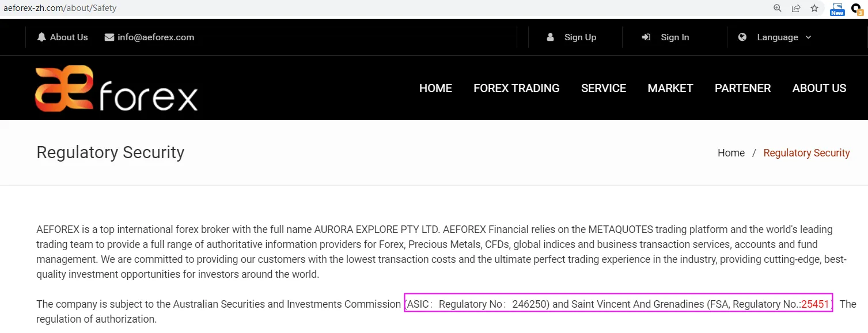Click the sign-in arrow icon
The height and width of the screenshot is (333, 868).
click(646, 37)
